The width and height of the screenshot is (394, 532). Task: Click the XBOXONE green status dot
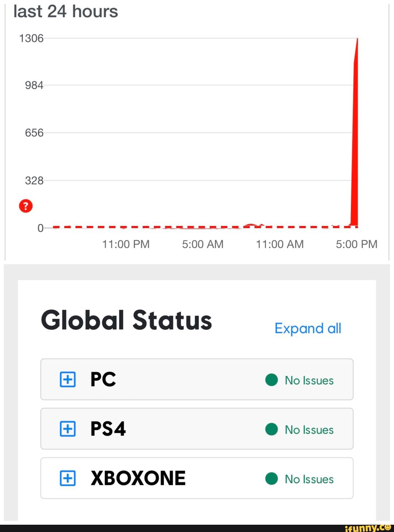pos(271,478)
